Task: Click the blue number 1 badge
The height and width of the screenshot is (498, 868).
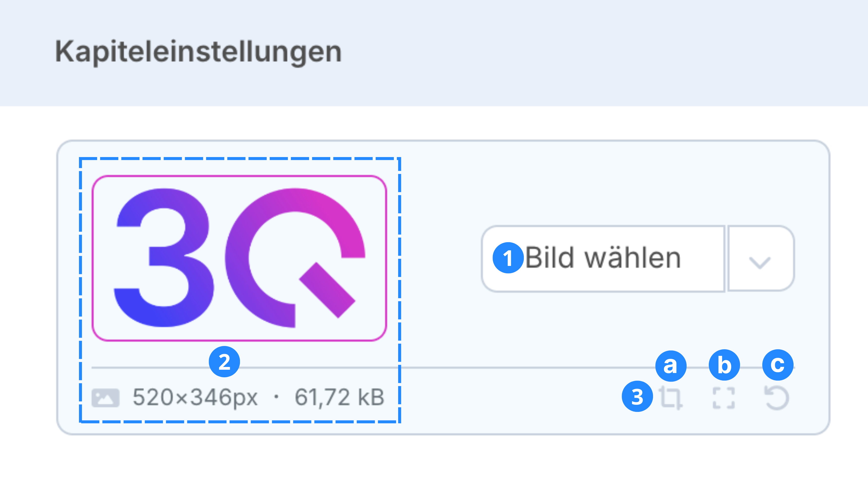Action: pos(508,258)
